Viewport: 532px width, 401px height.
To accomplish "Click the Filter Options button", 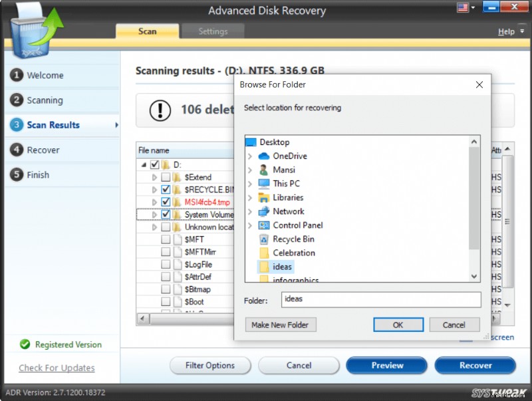I will [x=210, y=365].
